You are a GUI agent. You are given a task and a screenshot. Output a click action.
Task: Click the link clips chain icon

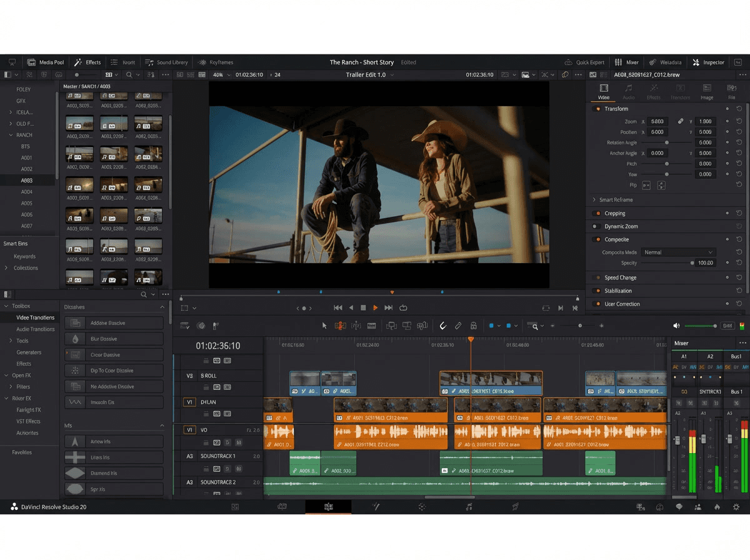[x=458, y=326]
